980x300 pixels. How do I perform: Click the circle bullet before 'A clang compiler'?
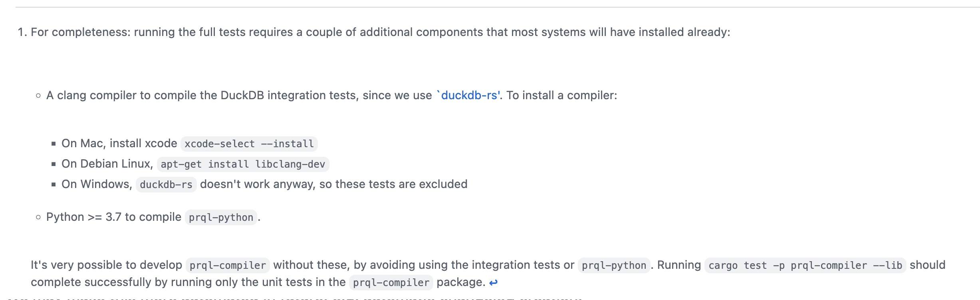coord(38,96)
